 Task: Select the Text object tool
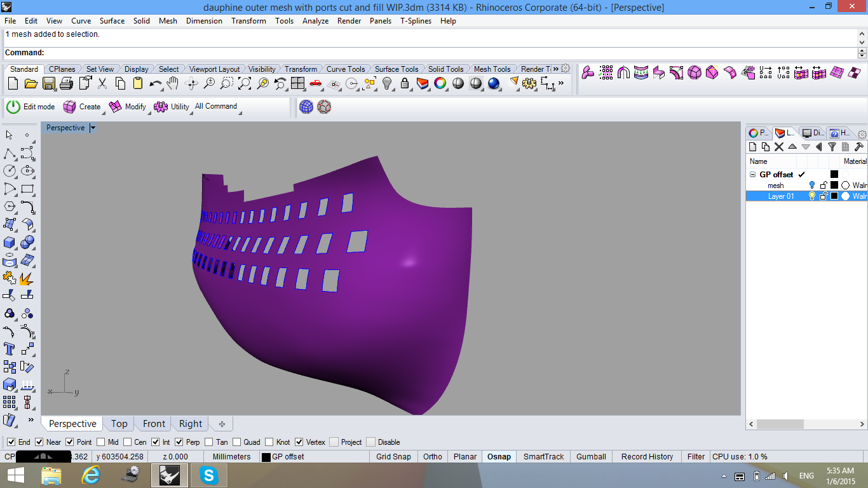pyautogui.click(x=10, y=349)
